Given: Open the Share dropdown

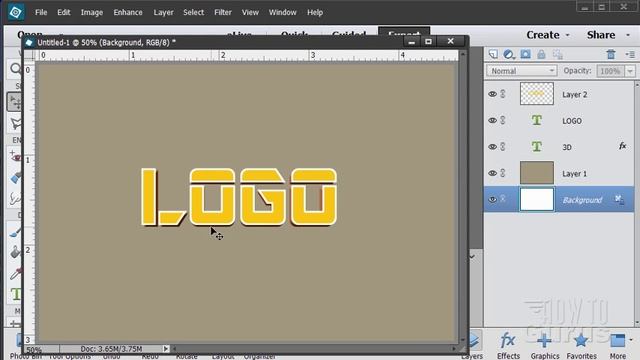Looking at the screenshot, I should click(x=608, y=35).
